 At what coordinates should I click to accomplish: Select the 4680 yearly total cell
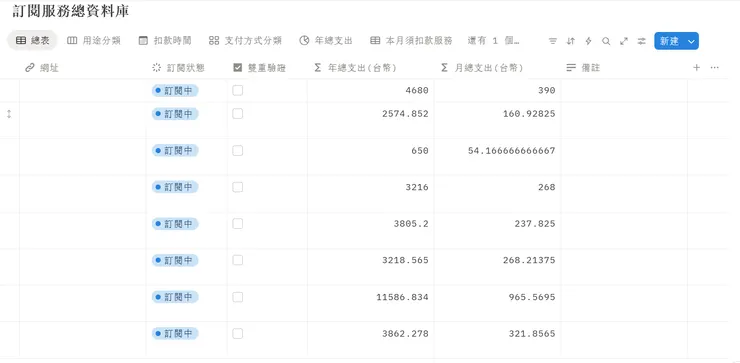pos(371,90)
